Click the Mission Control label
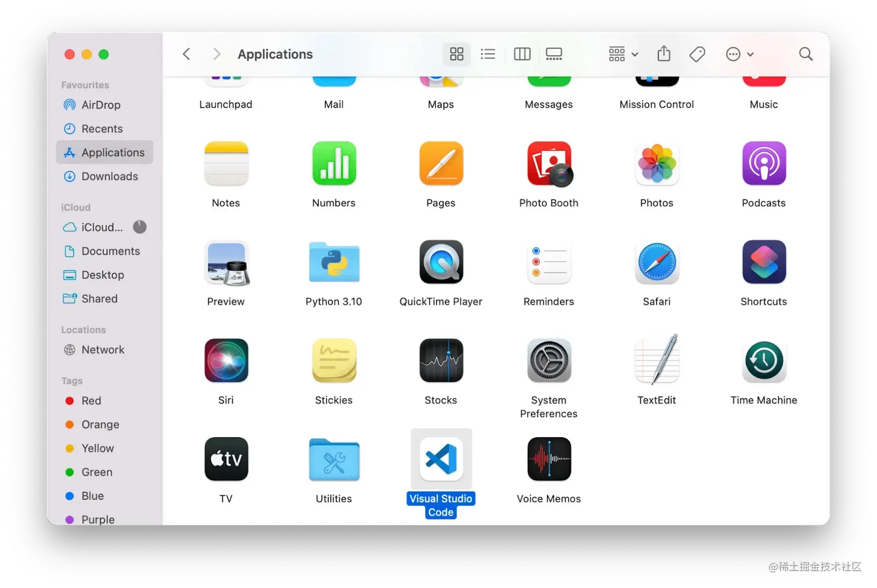The image size is (877, 588). pos(657,104)
